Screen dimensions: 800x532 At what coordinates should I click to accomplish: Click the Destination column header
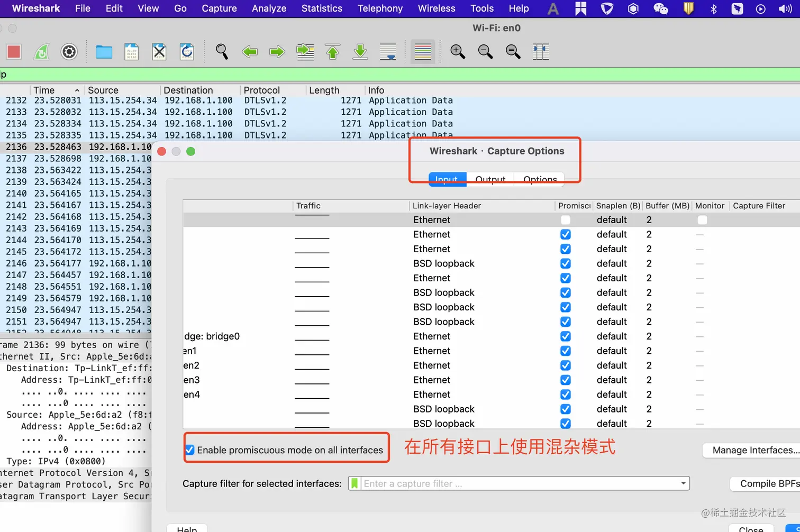coord(201,90)
